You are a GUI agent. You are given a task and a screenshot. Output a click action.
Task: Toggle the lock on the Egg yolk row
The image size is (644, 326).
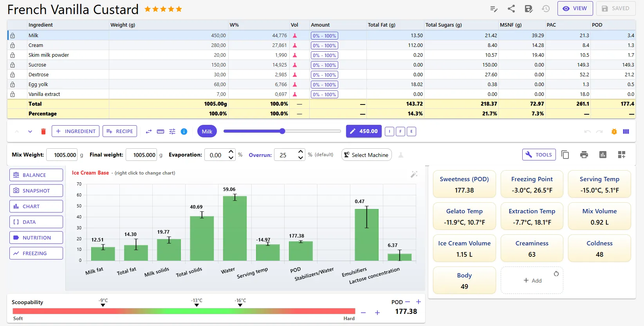(x=13, y=85)
